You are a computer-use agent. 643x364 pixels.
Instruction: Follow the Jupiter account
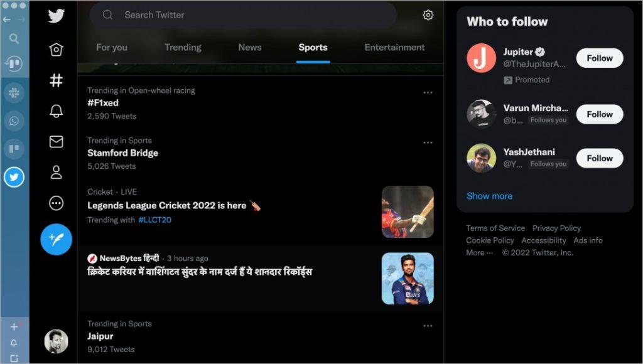pos(600,58)
